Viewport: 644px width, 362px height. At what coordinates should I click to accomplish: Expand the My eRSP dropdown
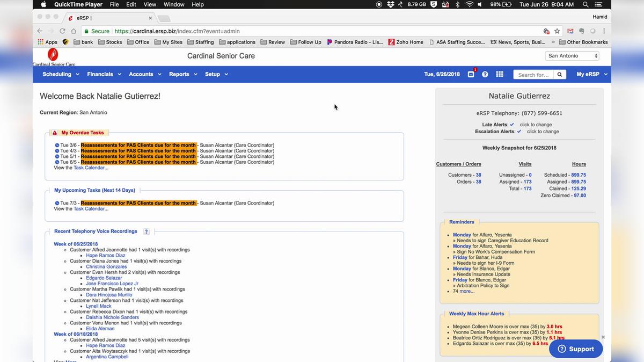coord(591,74)
